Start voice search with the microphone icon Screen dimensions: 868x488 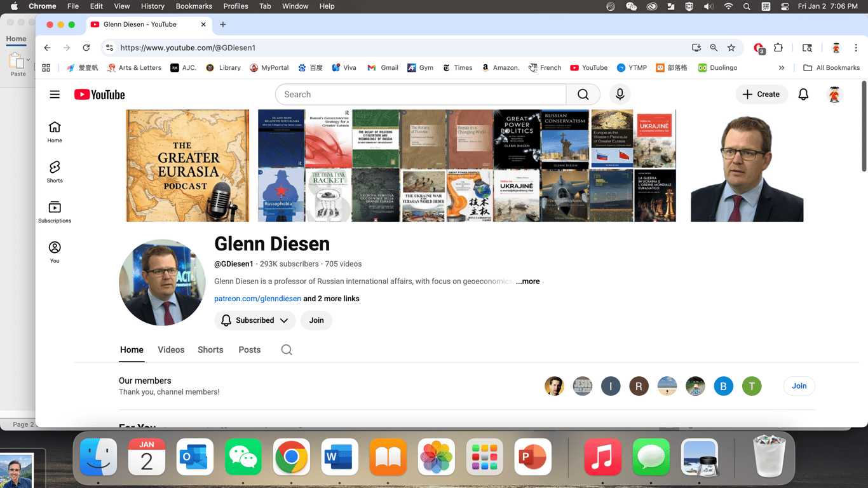pos(620,95)
